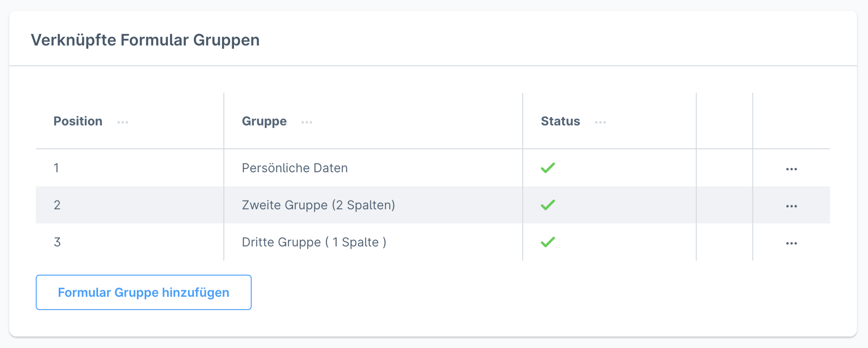Select the Dritte Gruppe ( 1 Spalte ) entry
This screenshot has height=348, width=868.
[314, 242]
